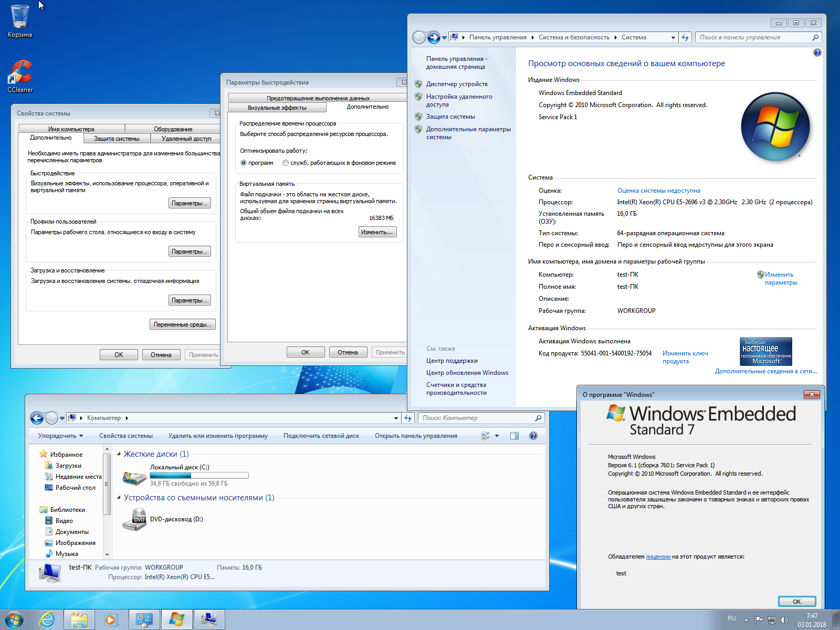Click the DVD drive (D:) icon

(134, 519)
